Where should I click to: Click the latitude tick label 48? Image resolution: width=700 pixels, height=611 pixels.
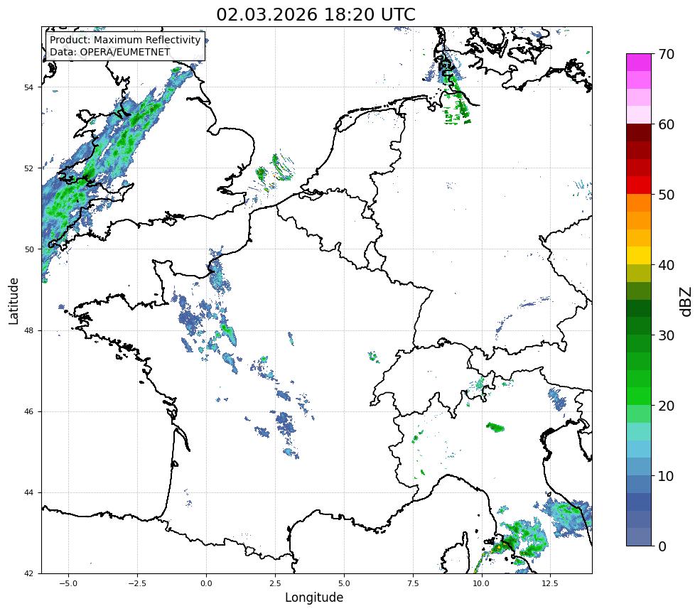(28, 330)
